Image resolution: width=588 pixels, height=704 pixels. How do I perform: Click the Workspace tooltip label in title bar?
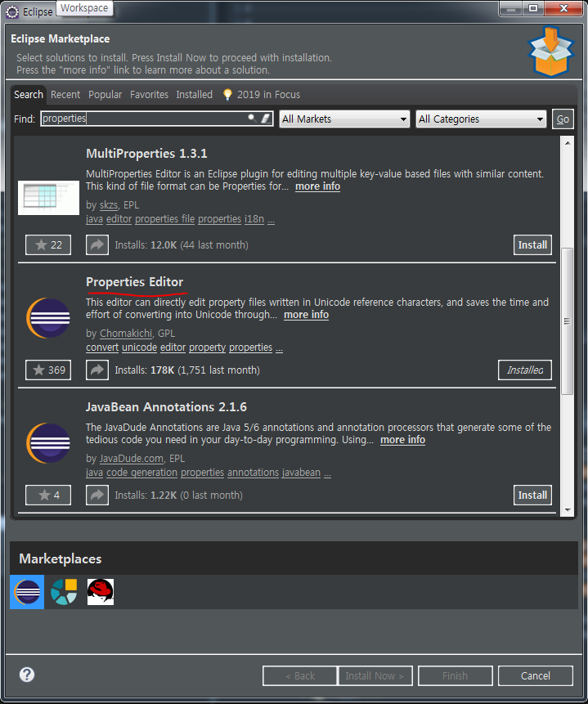(x=84, y=8)
